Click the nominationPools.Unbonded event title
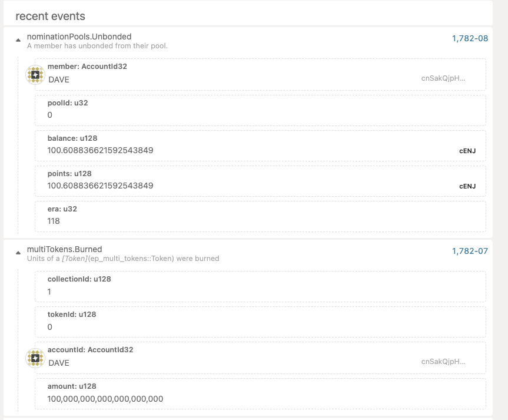Viewport: 508px width, 420px height. click(x=79, y=37)
